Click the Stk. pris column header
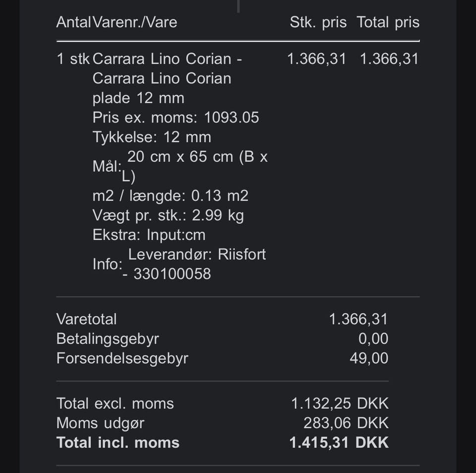476x473 pixels. pyautogui.click(x=318, y=22)
